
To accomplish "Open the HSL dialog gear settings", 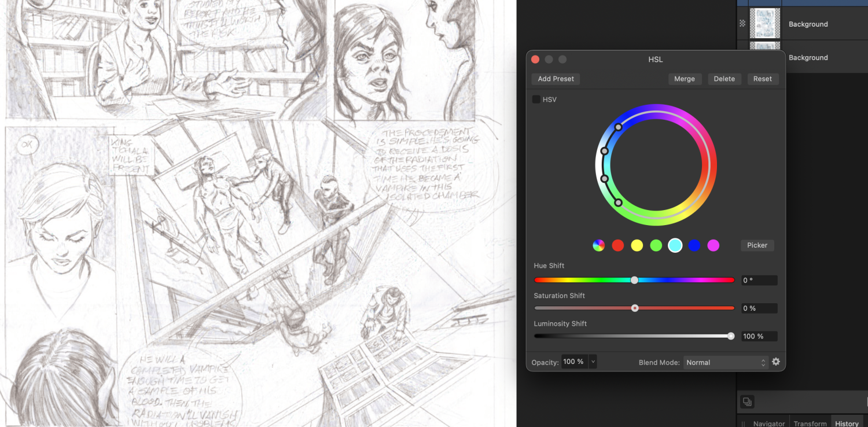I will [x=776, y=362].
